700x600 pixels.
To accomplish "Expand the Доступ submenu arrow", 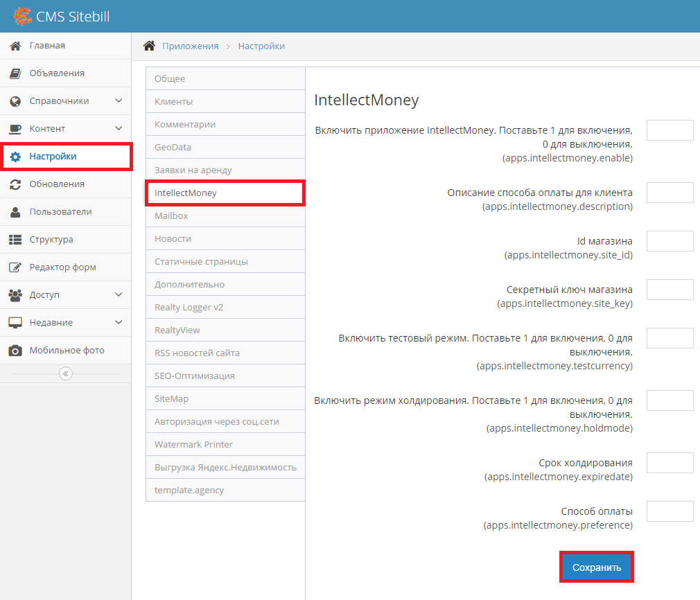I will [x=119, y=295].
